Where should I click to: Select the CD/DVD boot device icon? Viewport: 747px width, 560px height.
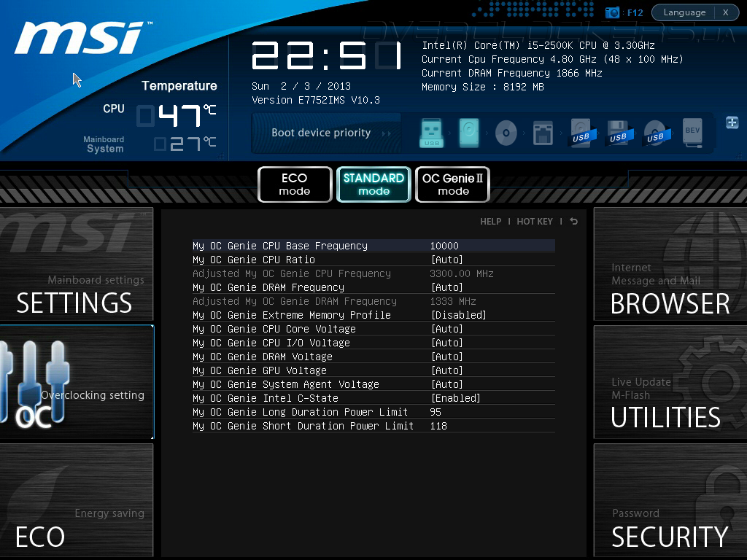[x=506, y=133]
